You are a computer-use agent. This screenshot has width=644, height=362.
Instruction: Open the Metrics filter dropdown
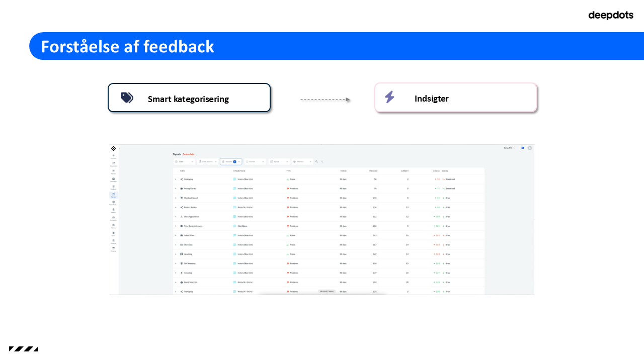click(302, 162)
